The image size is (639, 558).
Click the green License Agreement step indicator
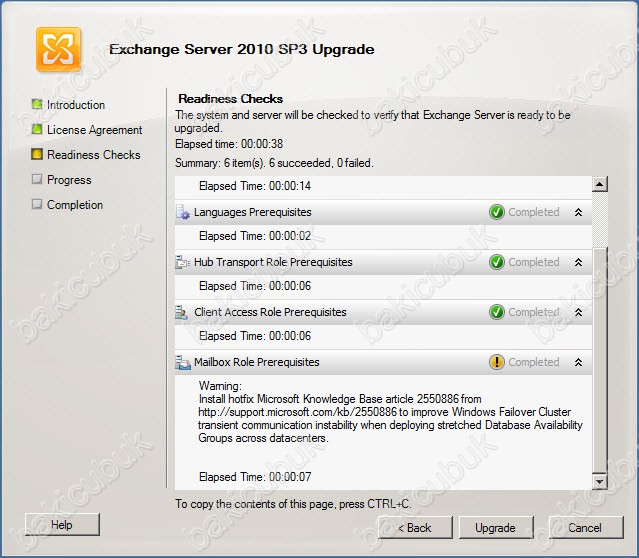coord(37,129)
